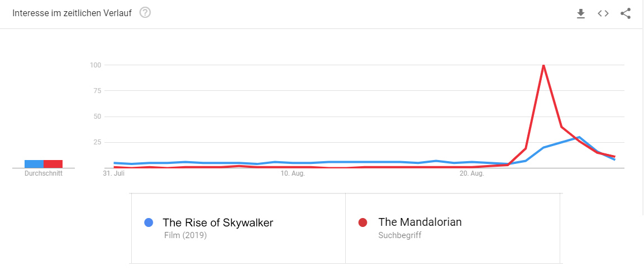The height and width of the screenshot is (271, 644).
Task: Share the chart via share icon
Action: pyautogui.click(x=626, y=13)
